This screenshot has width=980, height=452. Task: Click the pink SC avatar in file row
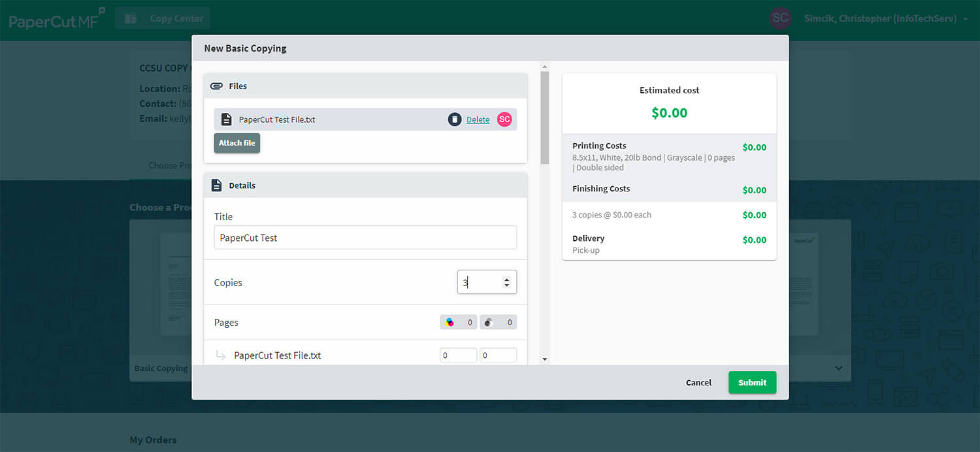[504, 120]
